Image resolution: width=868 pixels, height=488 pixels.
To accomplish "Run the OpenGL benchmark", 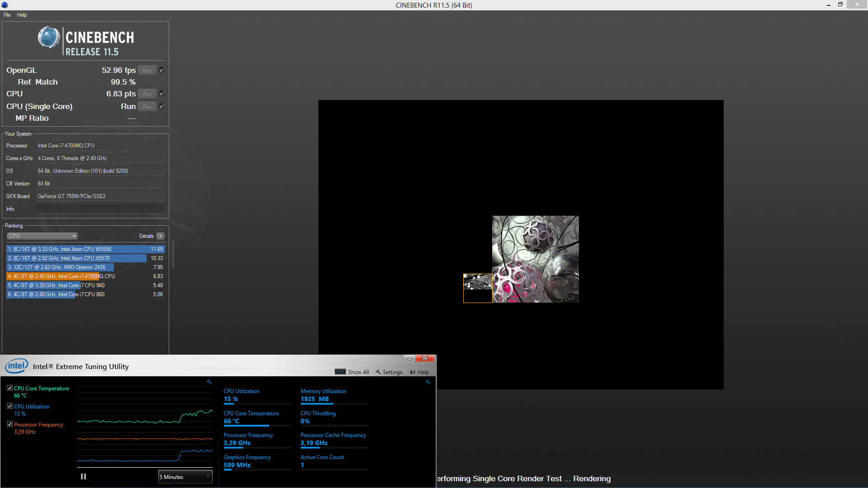I will [x=147, y=70].
